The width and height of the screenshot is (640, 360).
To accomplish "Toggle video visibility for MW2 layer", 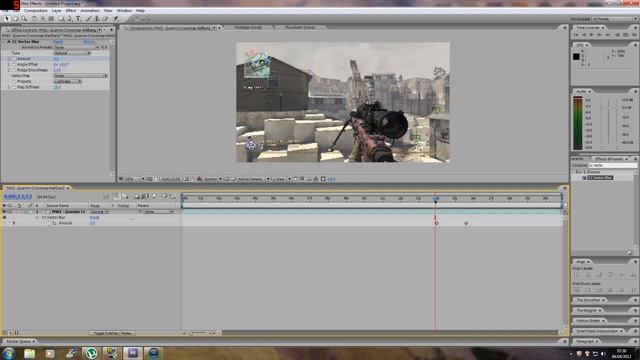I will [x=4, y=212].
